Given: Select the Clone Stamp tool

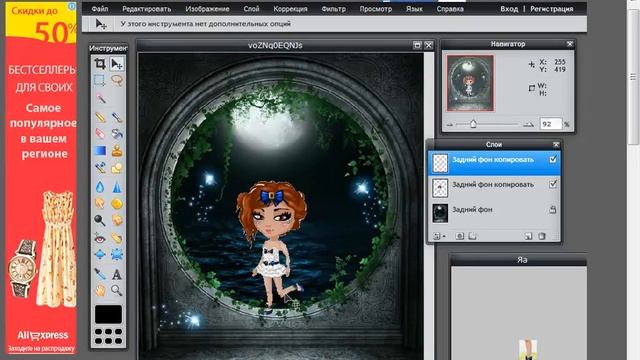Looking at the screenshot, I should click(117, 151).
